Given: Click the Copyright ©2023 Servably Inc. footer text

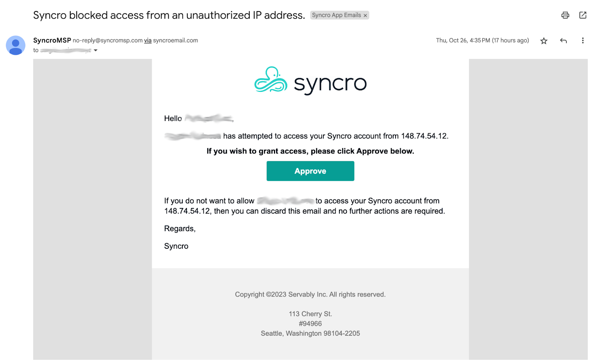Looking at the screenshot, I should [x=310, y=294].
